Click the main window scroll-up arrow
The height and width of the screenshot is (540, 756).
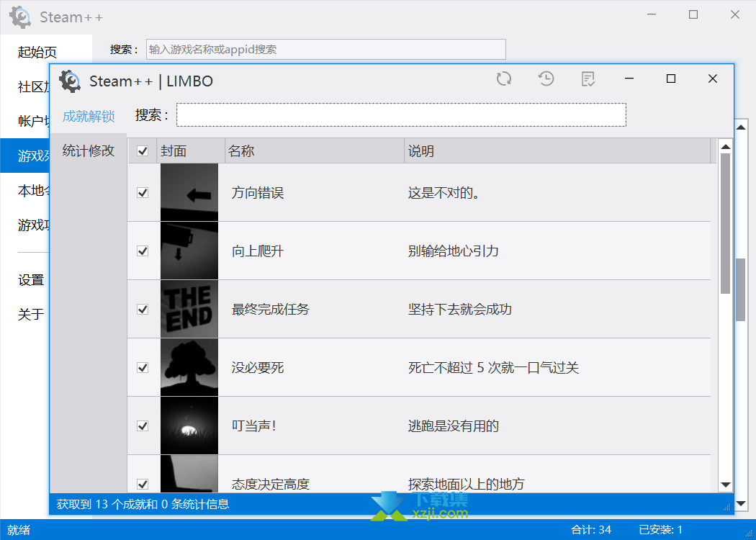[x=741, y=127]
